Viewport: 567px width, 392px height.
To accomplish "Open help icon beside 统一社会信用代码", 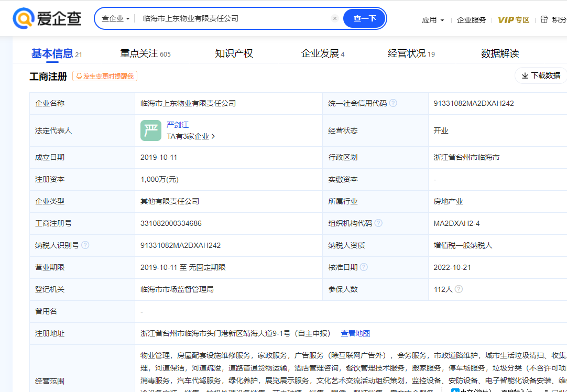I will tap(393, 103).
